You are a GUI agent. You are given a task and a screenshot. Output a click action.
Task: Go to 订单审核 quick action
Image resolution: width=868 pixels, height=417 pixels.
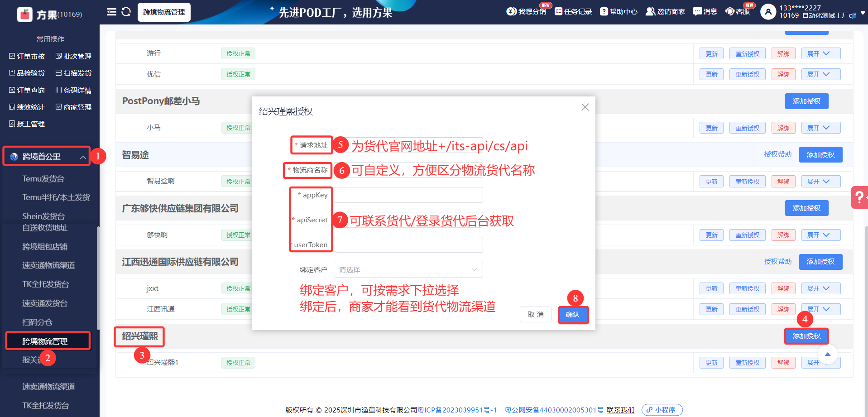tap(27, 56)
